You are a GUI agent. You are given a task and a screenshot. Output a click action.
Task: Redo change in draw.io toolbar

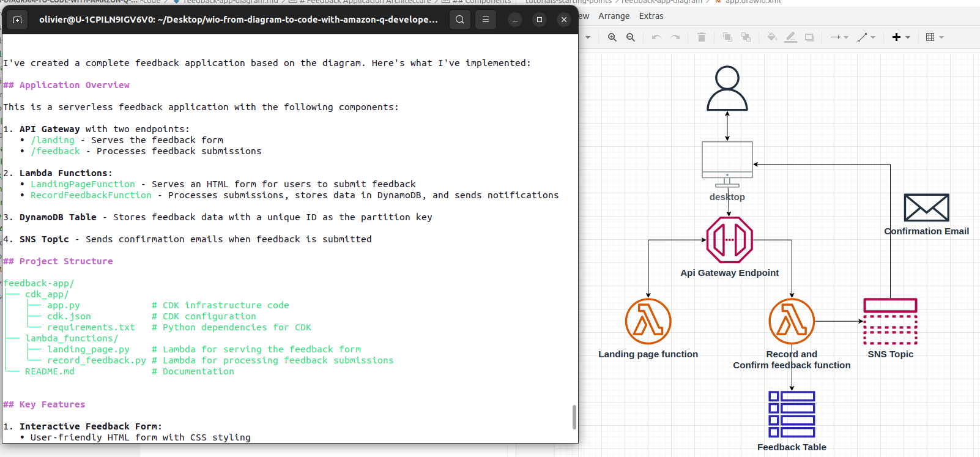675,37
